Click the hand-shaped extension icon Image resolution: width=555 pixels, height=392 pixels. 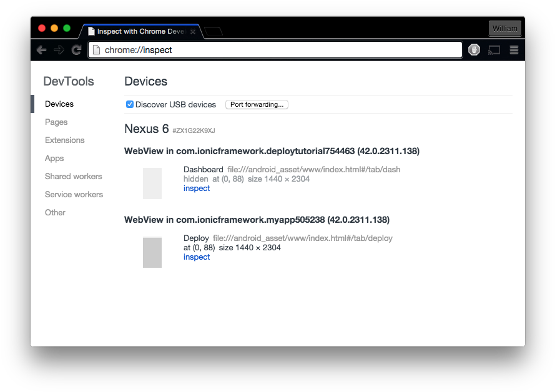tap(474, 50)
